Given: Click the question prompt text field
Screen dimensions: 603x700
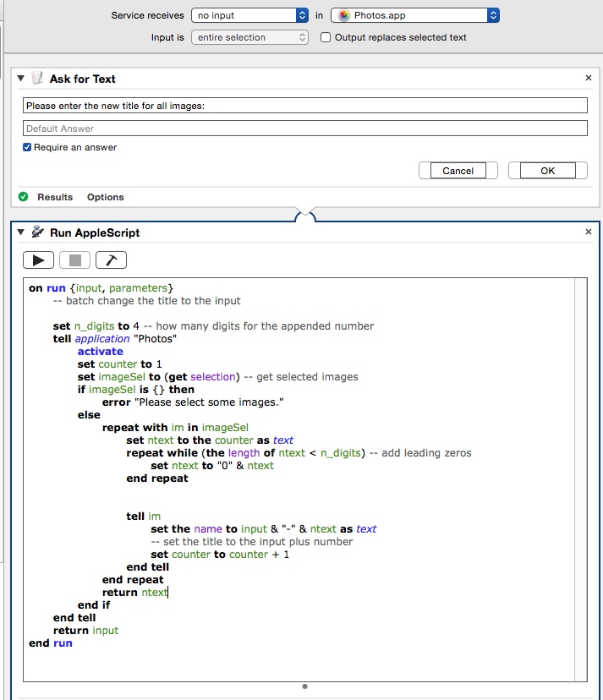Looking at the screenshot, I should 305,106.
